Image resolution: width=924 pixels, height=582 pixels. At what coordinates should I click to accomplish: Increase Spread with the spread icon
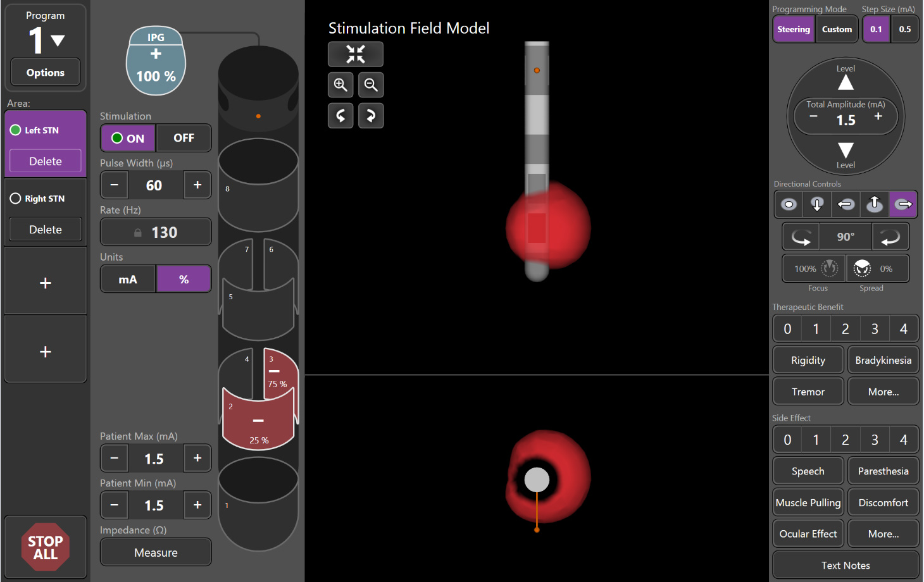pos(863,269)
